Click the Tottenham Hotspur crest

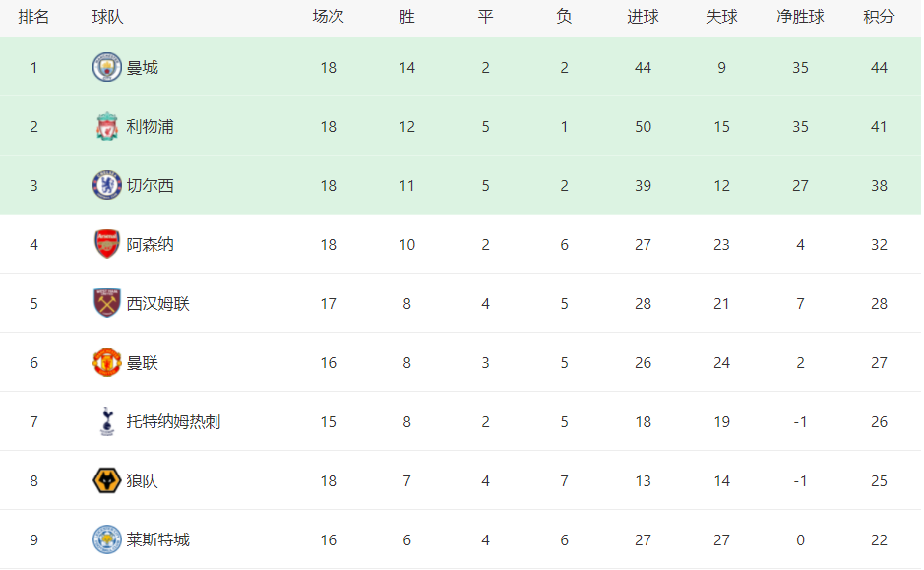[x=106, y=421]
